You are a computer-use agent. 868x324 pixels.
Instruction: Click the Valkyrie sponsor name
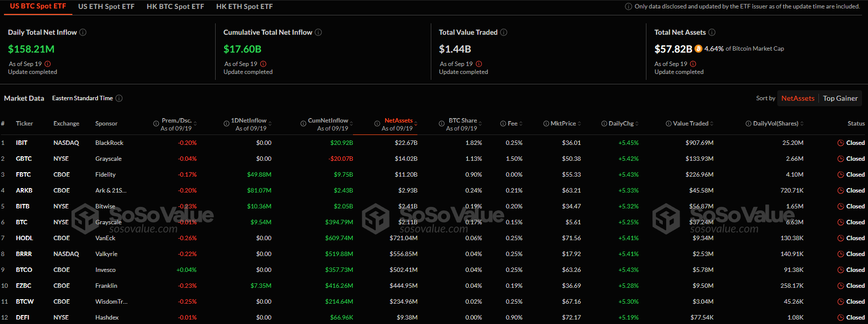pos(107,254)
